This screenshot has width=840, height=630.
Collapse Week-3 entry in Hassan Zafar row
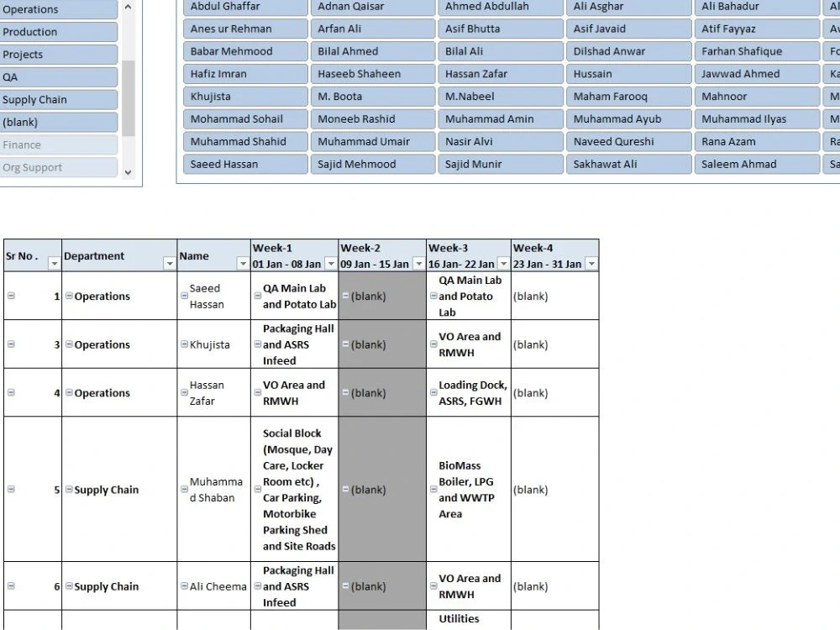coord(433,392)
